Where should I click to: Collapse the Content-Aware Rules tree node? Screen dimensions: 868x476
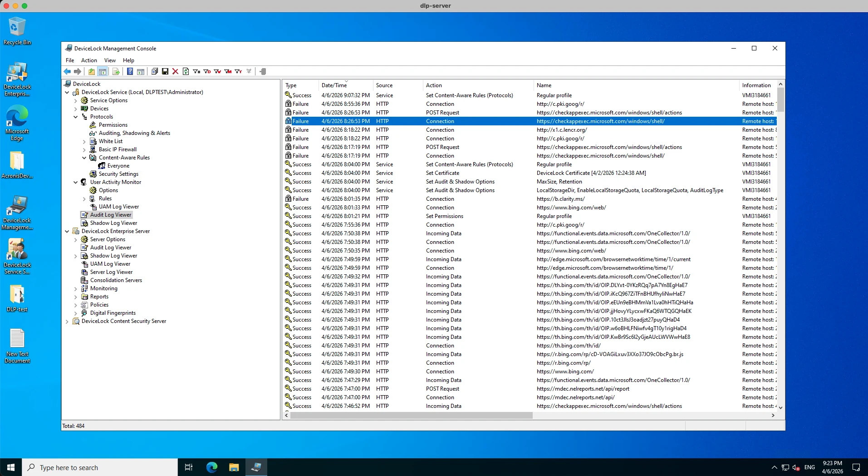(x=84, y=158)
